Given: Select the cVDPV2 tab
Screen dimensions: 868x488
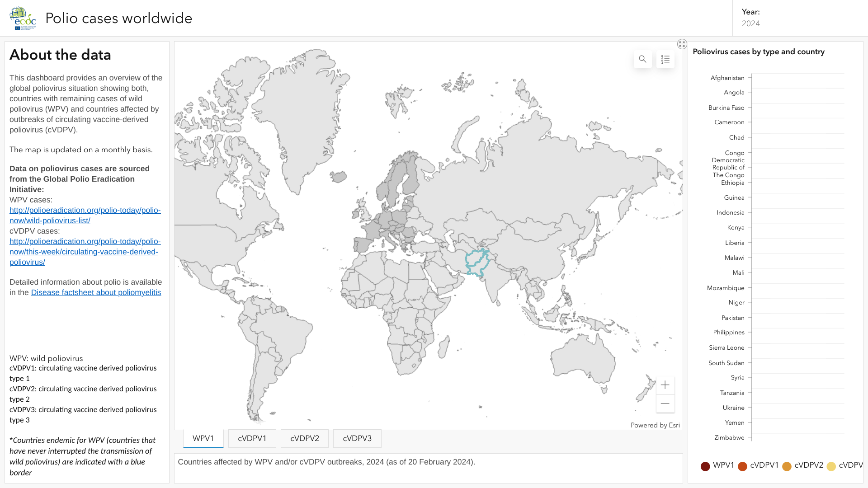Looking at the screenshot, I should tap(305, 438).
